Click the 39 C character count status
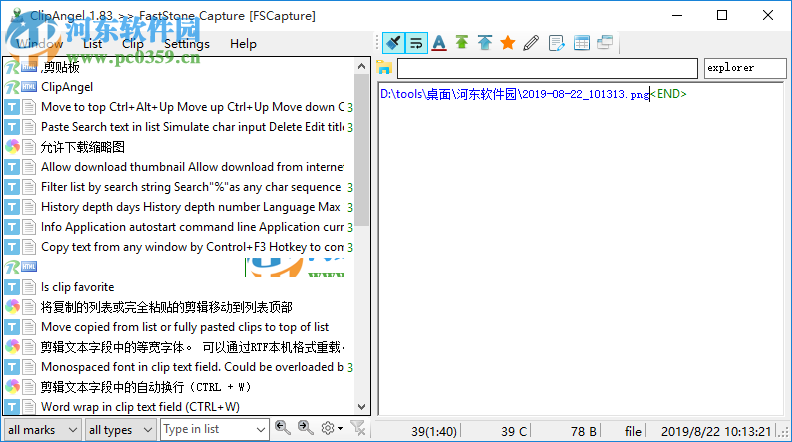Screen dimensions: 792x442 514,431
